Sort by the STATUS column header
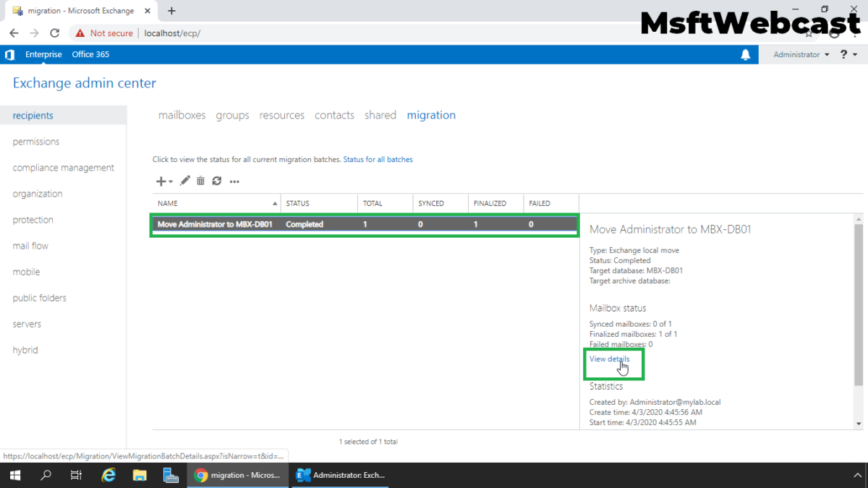 tap(319, 203)
